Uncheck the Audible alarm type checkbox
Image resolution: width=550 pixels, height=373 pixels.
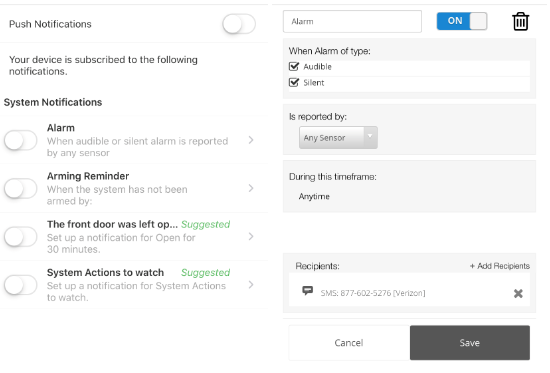(x=294, y=66)
